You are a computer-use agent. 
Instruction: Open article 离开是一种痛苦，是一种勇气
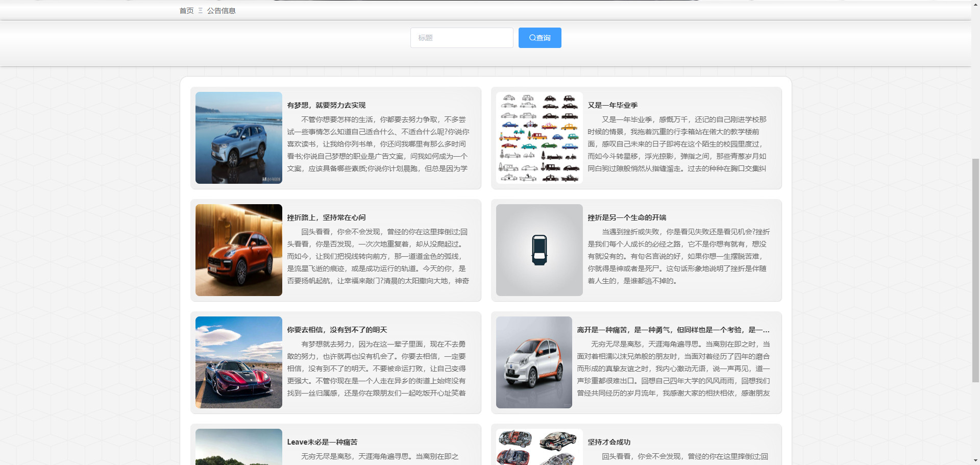click(x=673, y=330)
